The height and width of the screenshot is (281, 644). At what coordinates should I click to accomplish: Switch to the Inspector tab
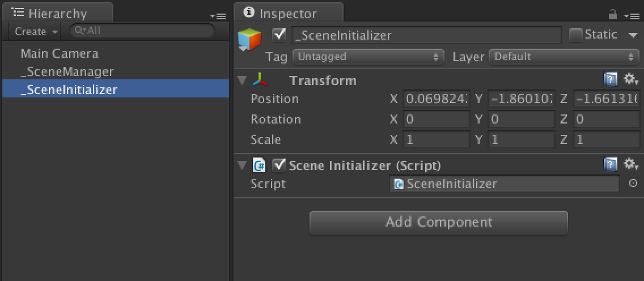coord(287,14)
